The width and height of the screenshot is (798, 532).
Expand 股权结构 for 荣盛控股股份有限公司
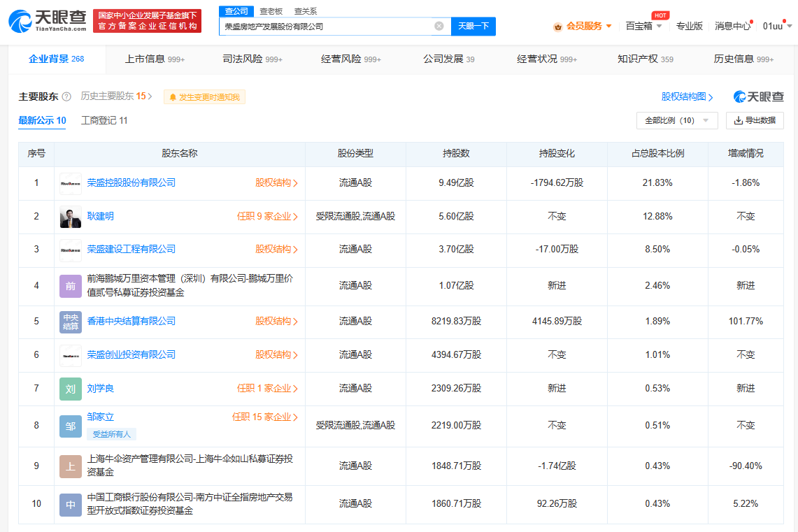tap(276, 183)
